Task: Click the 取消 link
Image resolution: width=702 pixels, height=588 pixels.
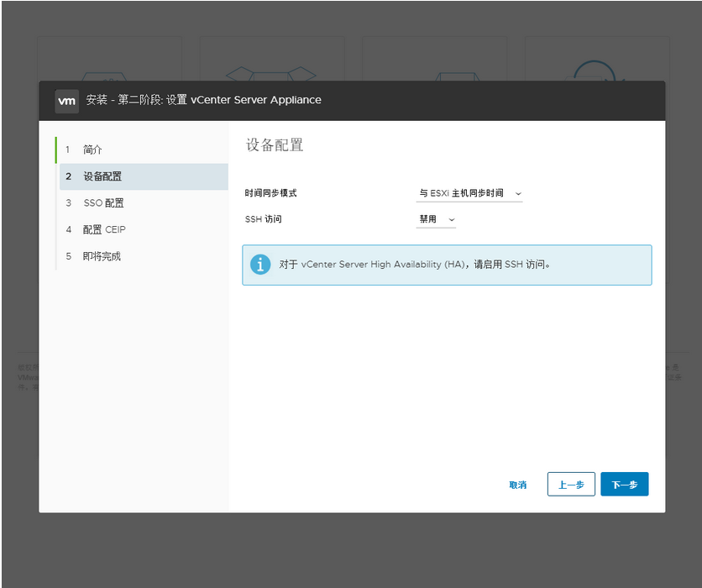Action: click(x=518, y=485)
